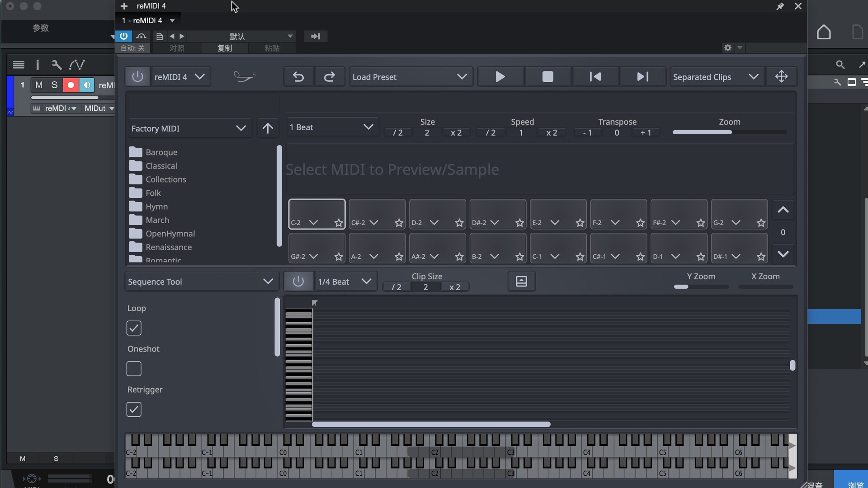Add new plugin tab with plus
Image resolution: width=868 pixels, height=488 pixels.
tap(124, 6)
